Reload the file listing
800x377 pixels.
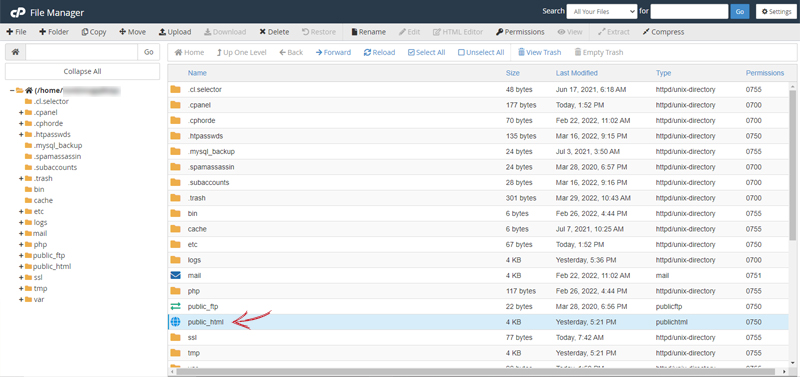pos(379,52)
